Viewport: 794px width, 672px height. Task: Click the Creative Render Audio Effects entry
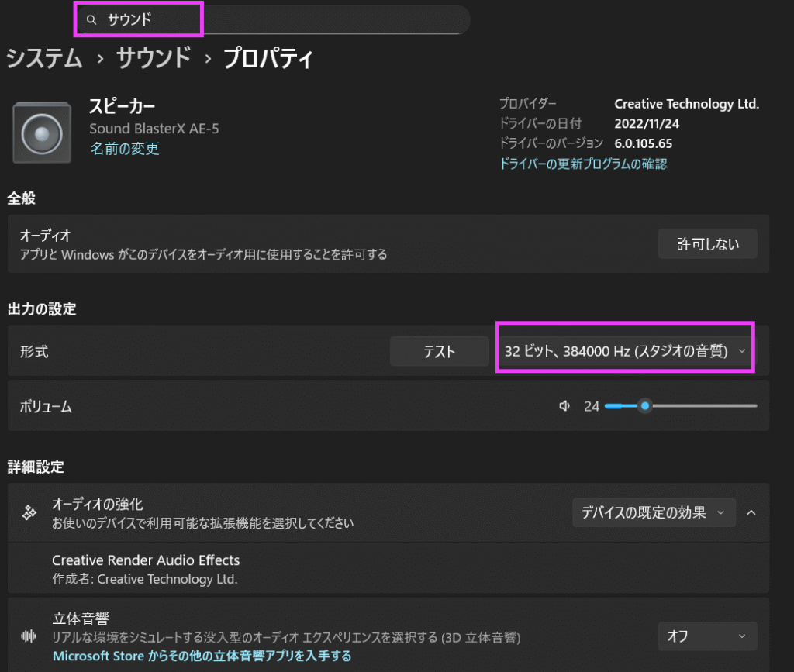coord(388,568)
